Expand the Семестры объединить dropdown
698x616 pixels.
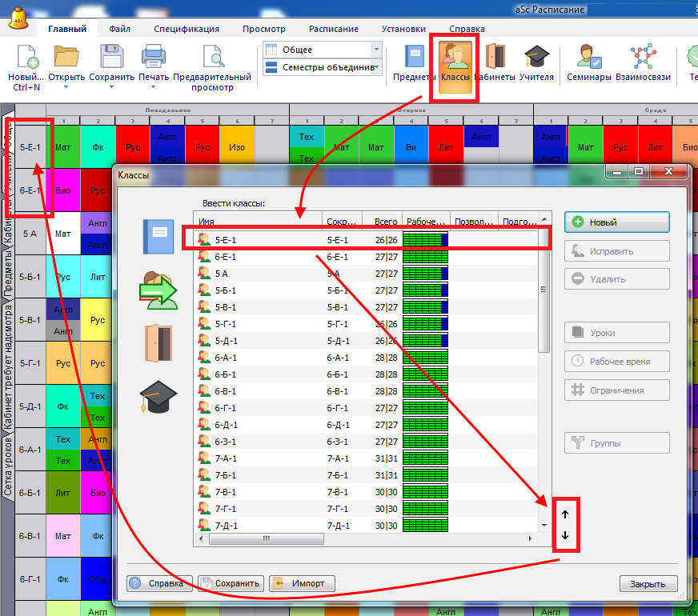click(375, 68)
